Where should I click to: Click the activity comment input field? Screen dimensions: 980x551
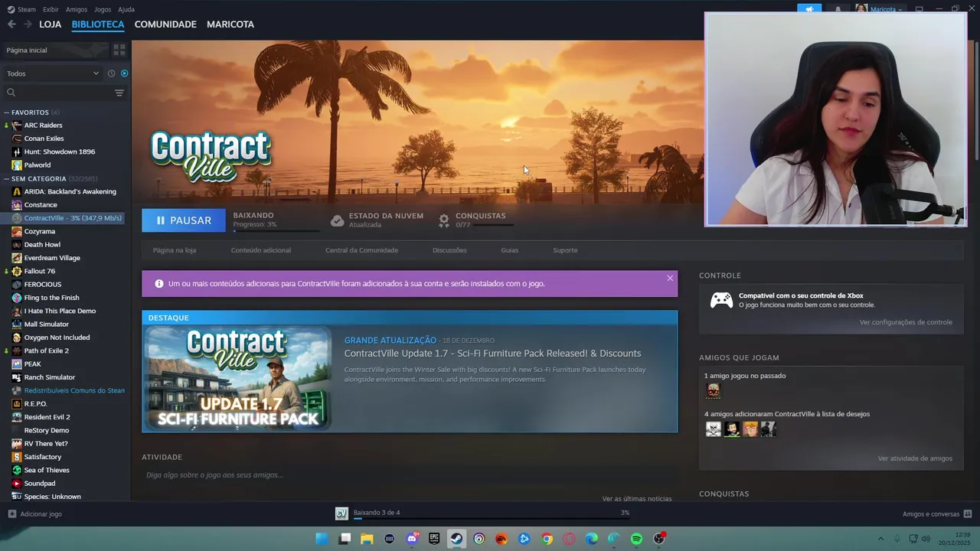410,475
